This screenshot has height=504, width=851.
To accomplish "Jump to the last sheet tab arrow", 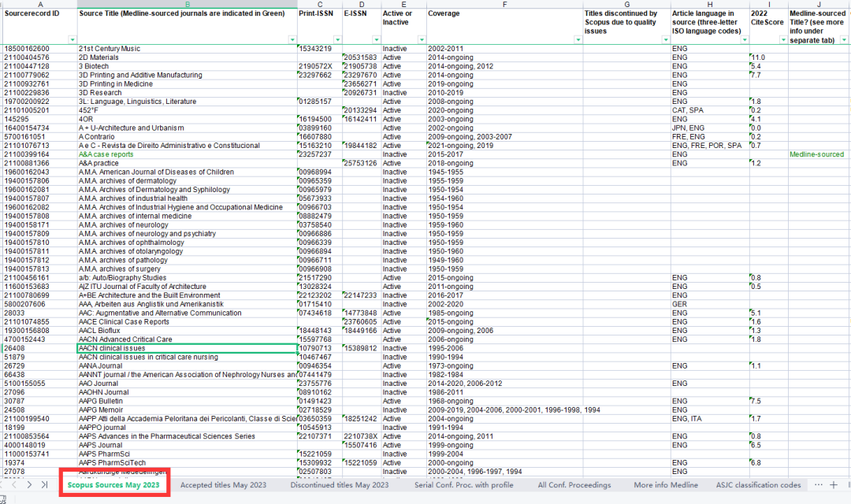I will coord(44,485).
